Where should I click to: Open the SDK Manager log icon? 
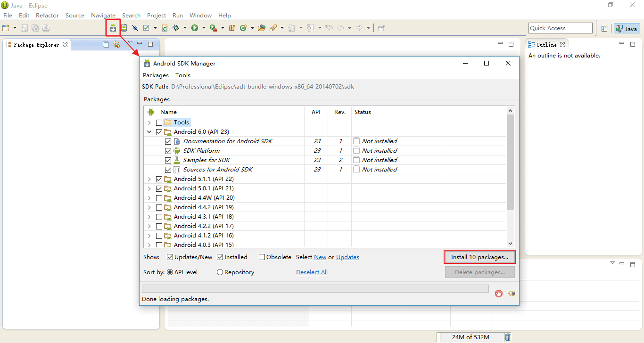(x=512, y=294)
